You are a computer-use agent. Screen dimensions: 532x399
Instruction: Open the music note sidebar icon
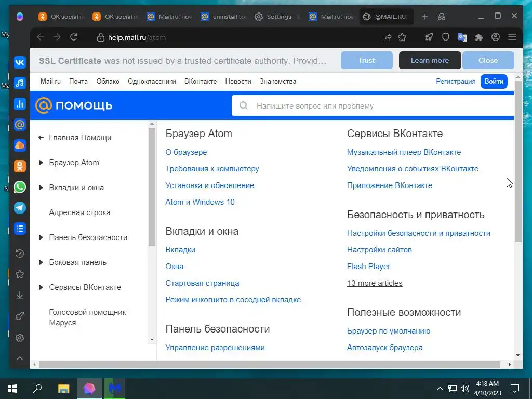coord(20,83)
